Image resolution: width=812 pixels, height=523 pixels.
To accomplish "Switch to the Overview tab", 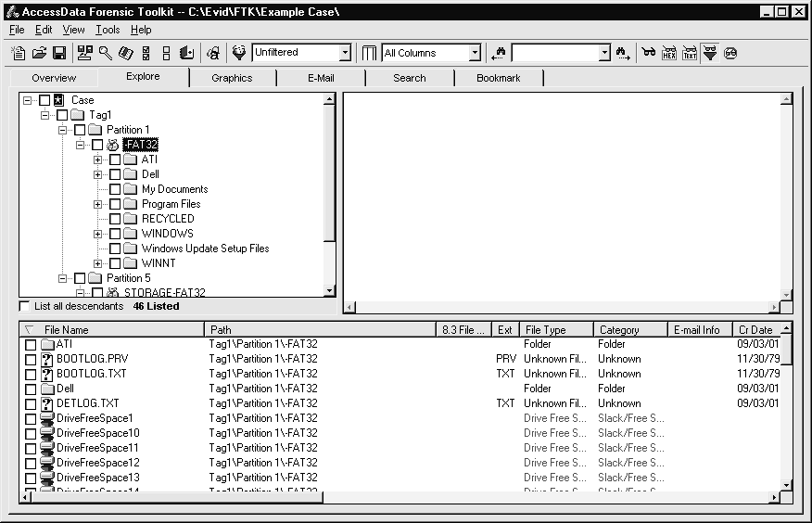I will (54, 78).
